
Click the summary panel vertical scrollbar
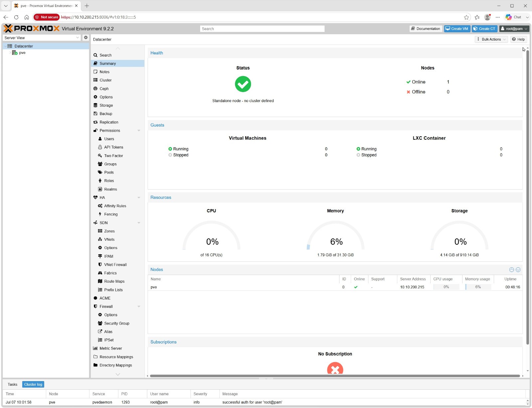[x=528, y=197]
